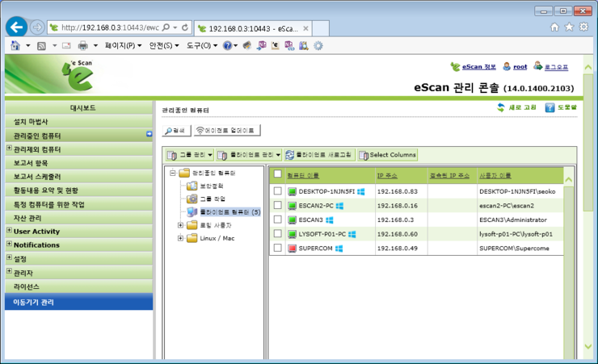Click the group task gear folder icon
Screen dimensions: 598x364
tap(192, 199)
